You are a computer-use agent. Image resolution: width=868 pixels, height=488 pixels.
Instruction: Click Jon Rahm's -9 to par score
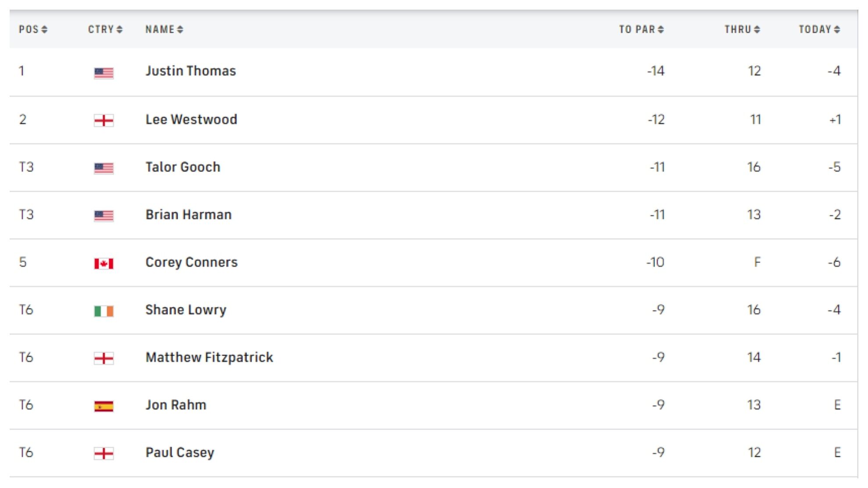coord(658,405)
